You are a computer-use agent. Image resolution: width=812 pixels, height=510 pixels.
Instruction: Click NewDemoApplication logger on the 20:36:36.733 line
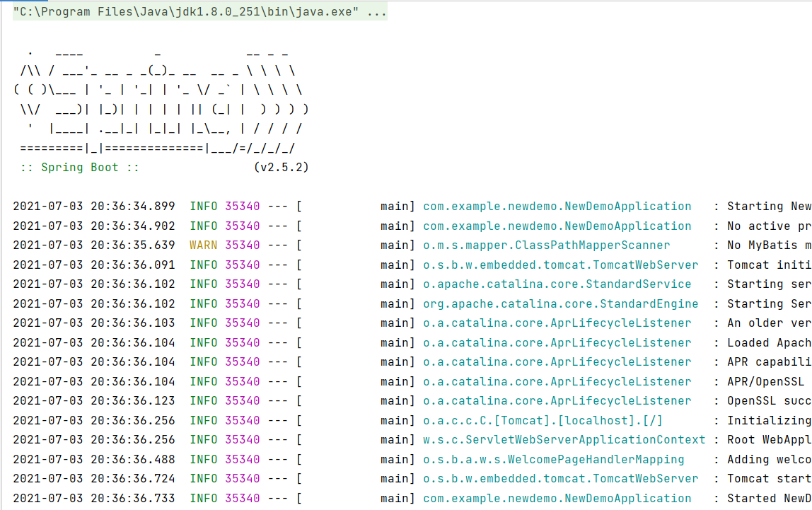click(x=557, y=498)
